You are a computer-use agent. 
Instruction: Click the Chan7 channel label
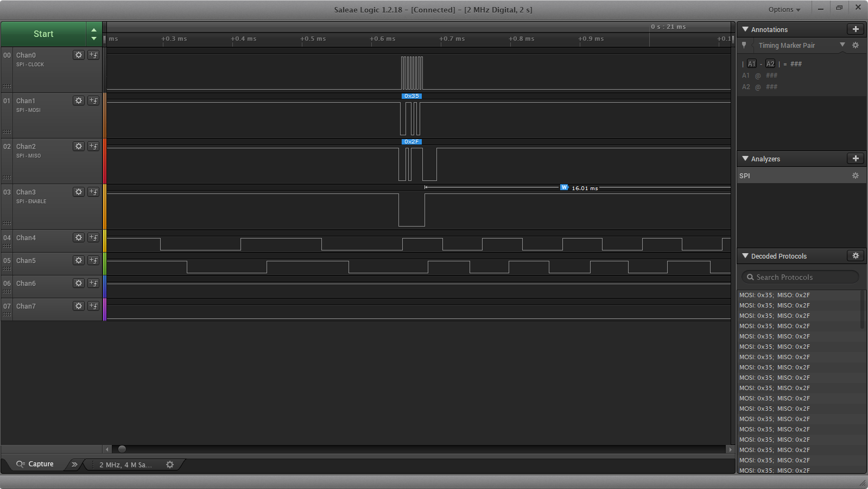(26, 306)
